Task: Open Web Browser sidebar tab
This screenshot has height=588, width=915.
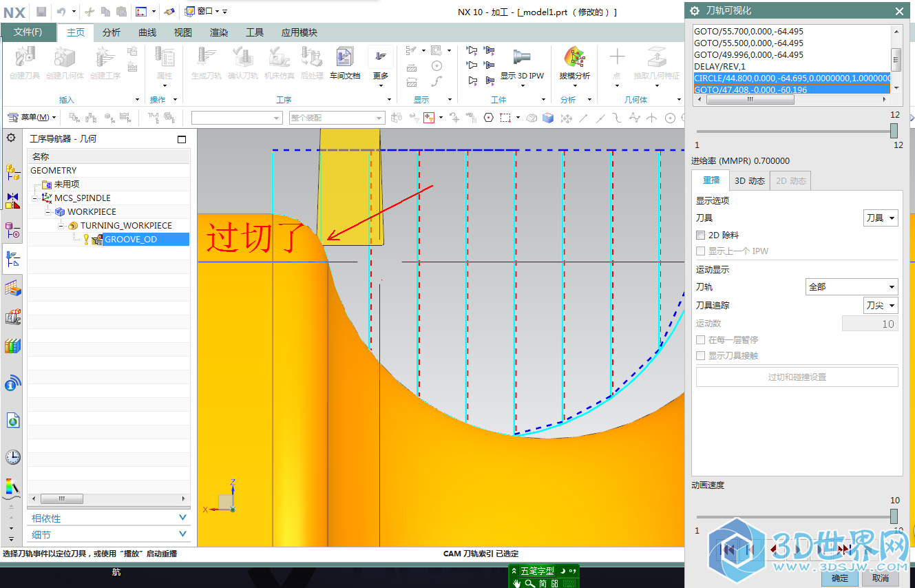Action: [x=12, y=419]
